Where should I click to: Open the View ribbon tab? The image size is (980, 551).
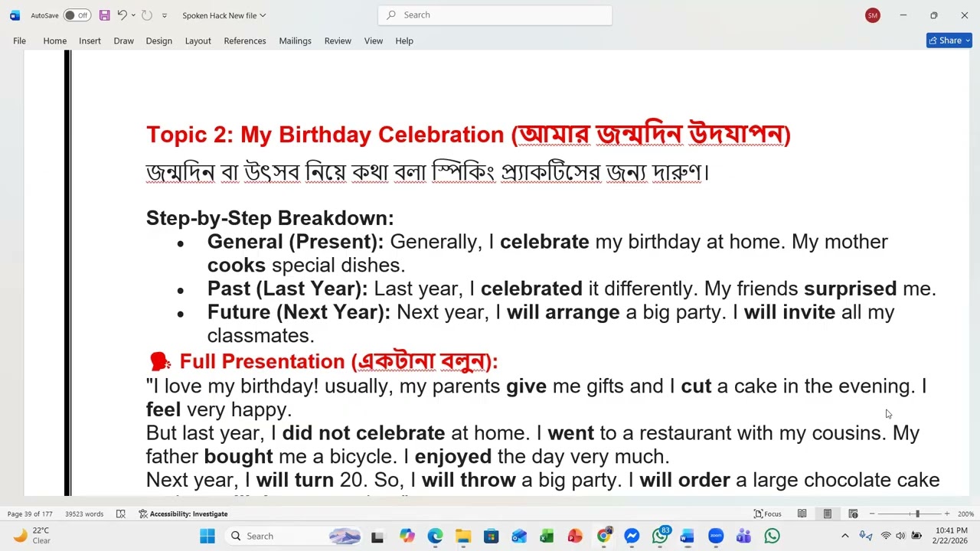coord(374,41)
